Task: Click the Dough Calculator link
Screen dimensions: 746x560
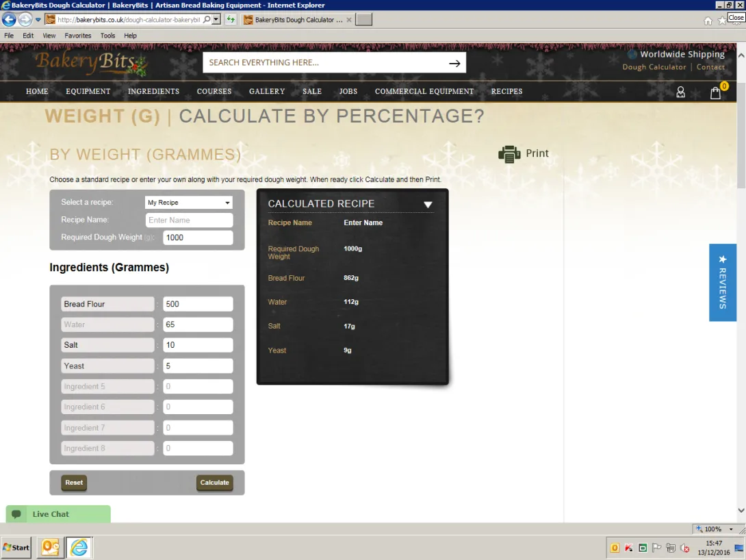Action: tap(654, 67)
